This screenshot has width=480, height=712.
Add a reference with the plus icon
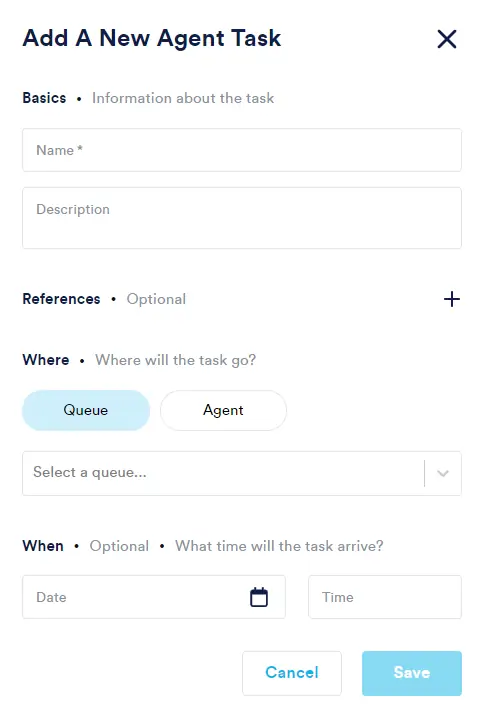click(x=451, y=299)
